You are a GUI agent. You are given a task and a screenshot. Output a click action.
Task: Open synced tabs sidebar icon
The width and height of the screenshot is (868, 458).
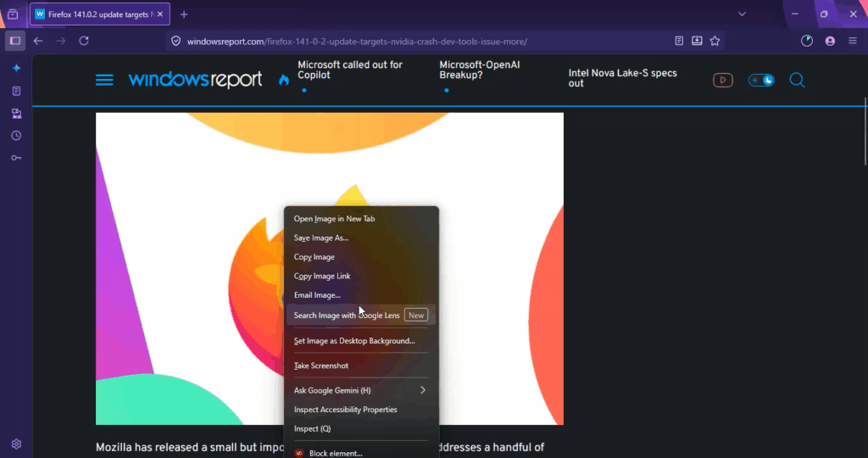(x=16, y=114)
